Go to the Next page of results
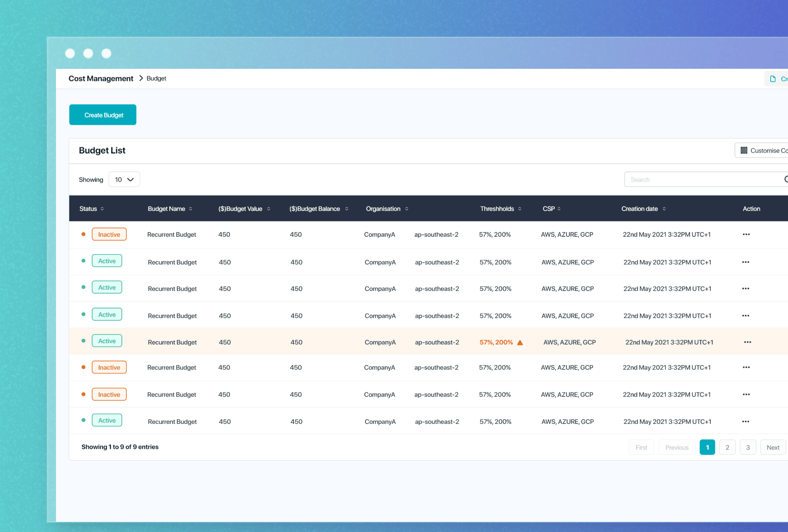The width and height of the screenshot is (788, 532). [x=773, y=447]
